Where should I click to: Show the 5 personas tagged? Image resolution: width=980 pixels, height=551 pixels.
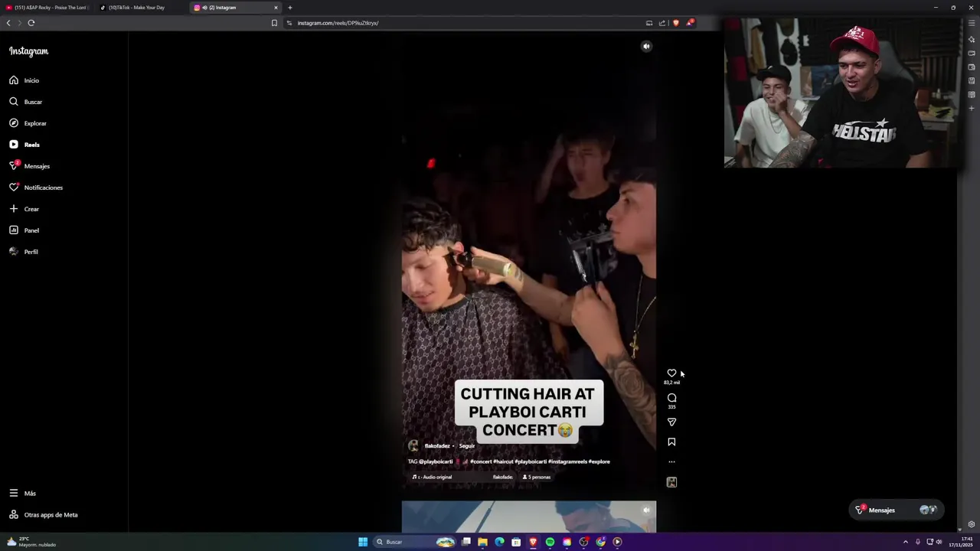point(537,478)
